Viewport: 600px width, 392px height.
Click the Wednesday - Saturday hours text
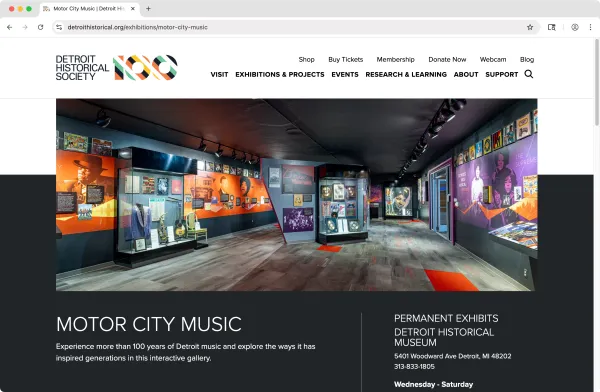click(434, 384)
